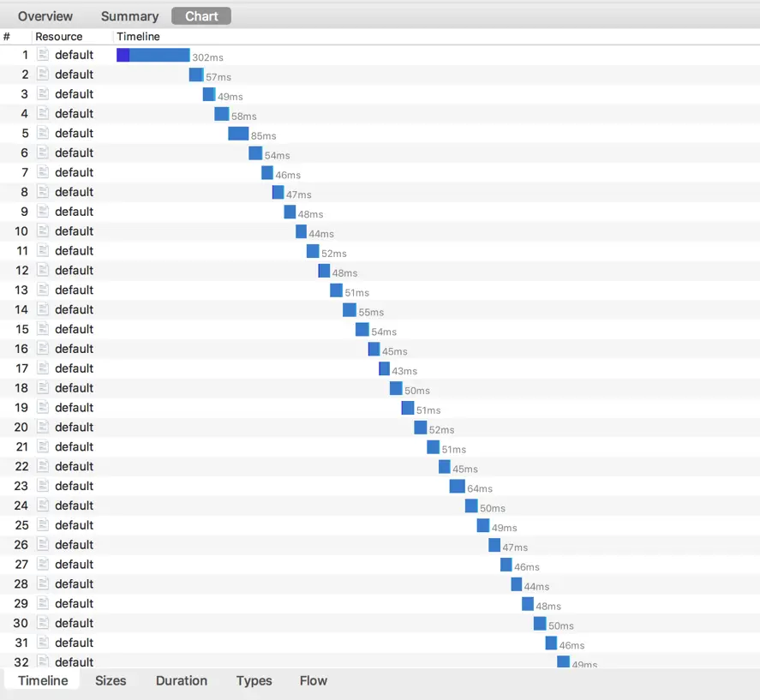
Task: Click the document icon in row 4
Action: click(43, 113)
